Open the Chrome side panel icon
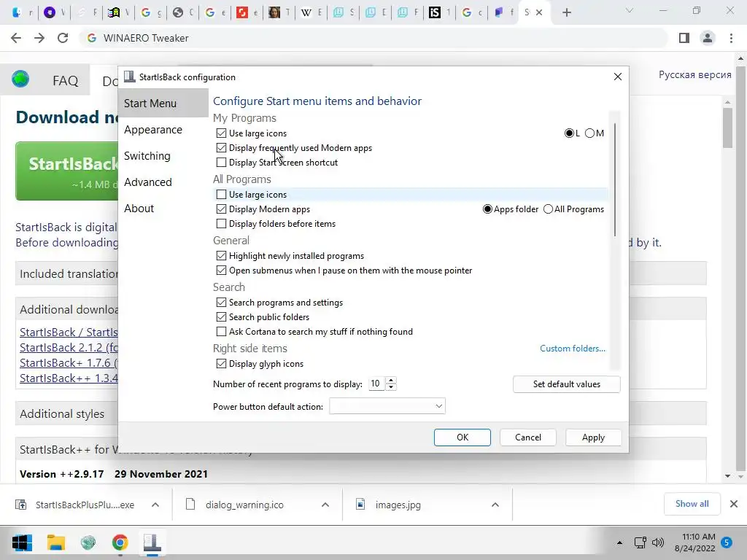 coord(684,38)
